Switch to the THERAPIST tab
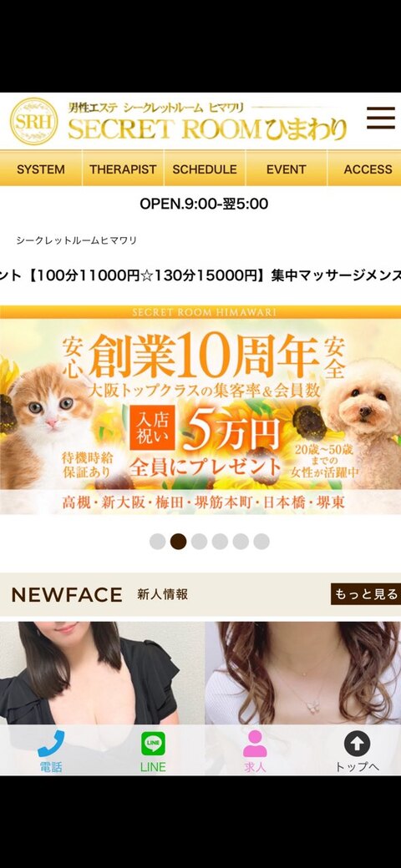 pos(123,169)
